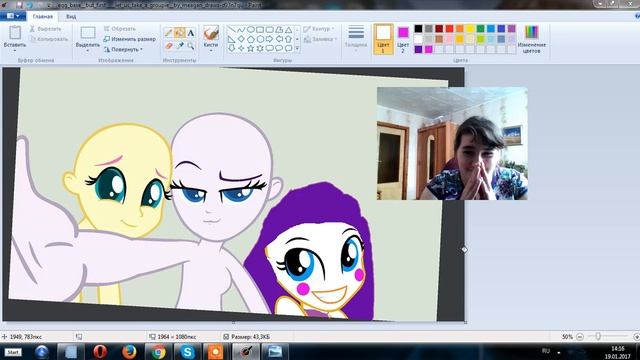Screen dimensions: 640x360
Task: Choose the rectangle shape
Action: click(260, 30)
